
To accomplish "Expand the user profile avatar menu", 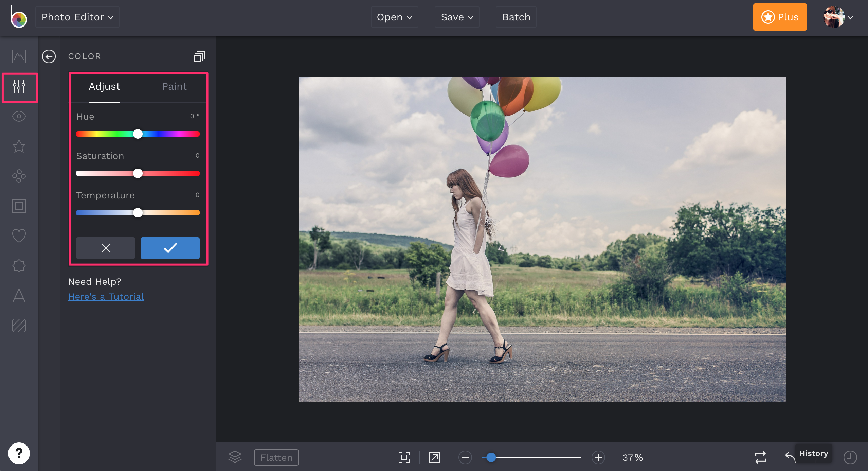I will pyautogui.click(x=838, y=17).
